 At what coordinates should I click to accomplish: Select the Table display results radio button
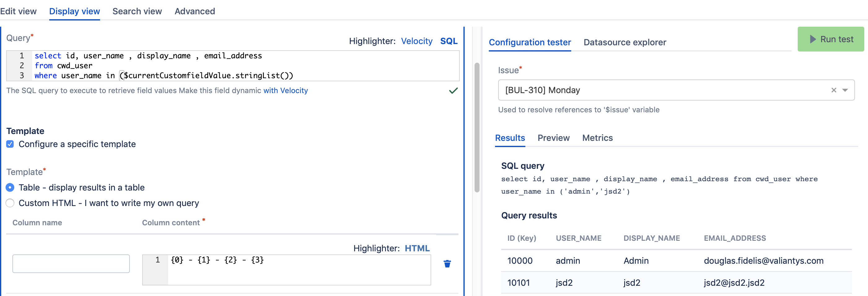(x=10, y=187)
